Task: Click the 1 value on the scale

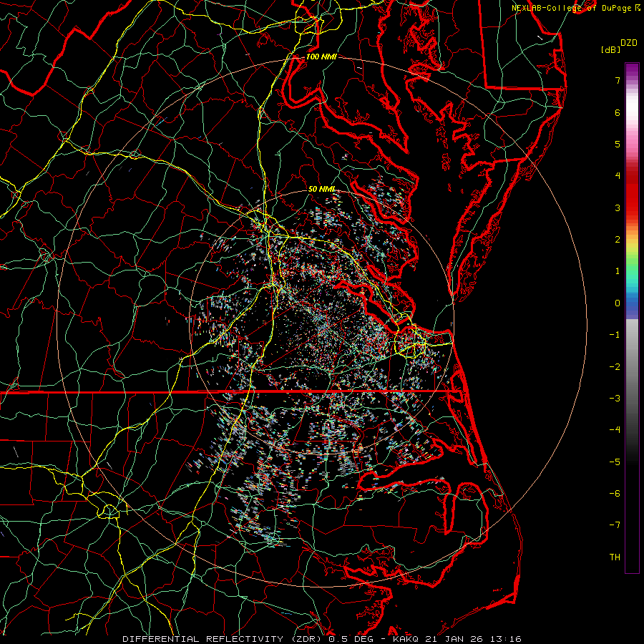Action: [x=618, y=271]
